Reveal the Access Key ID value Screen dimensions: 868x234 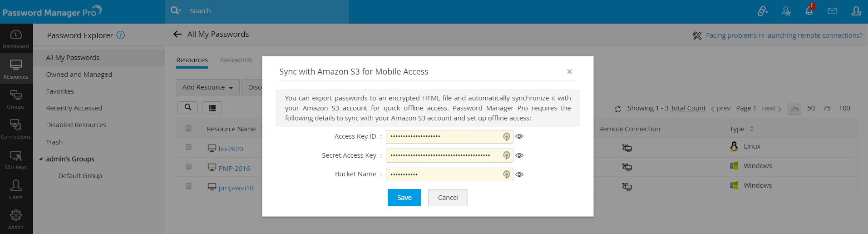point(520,136)
